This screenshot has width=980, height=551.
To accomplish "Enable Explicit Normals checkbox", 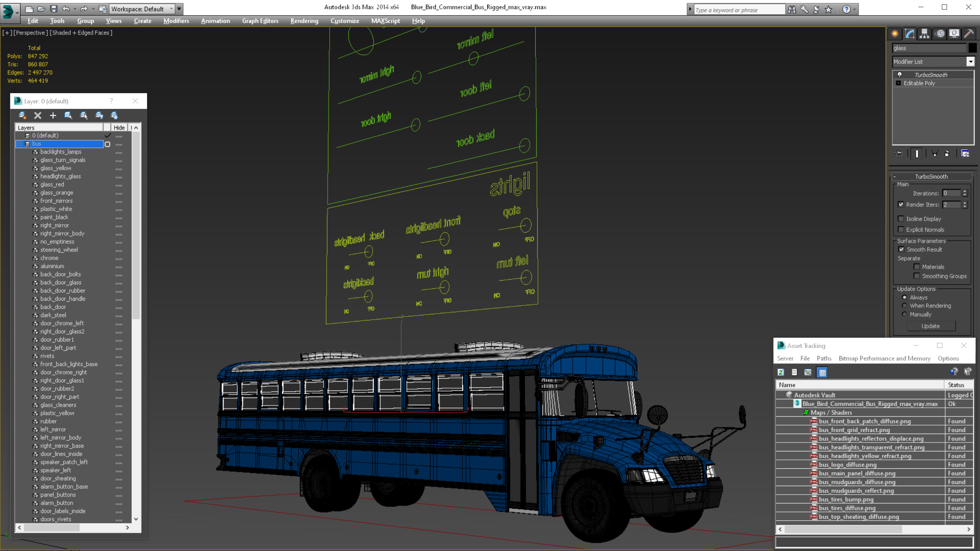I will pyautogui.click(x=901, y=229).
